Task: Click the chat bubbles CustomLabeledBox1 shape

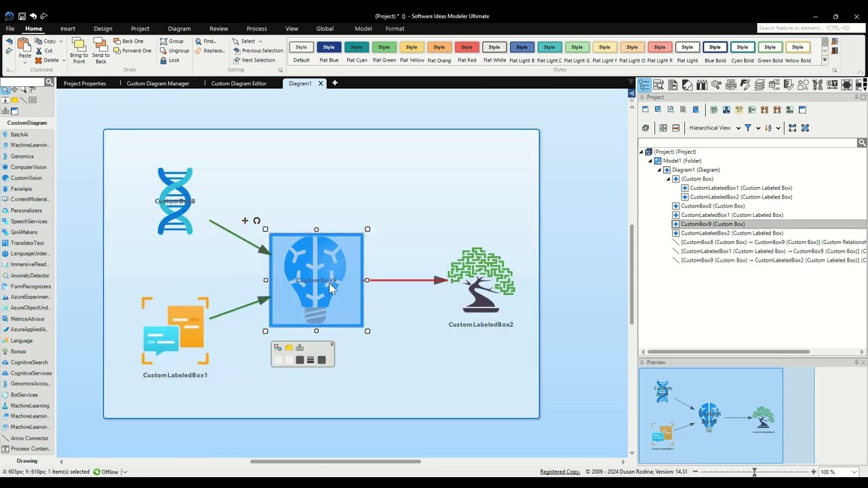Action: [x=175, y=331]
